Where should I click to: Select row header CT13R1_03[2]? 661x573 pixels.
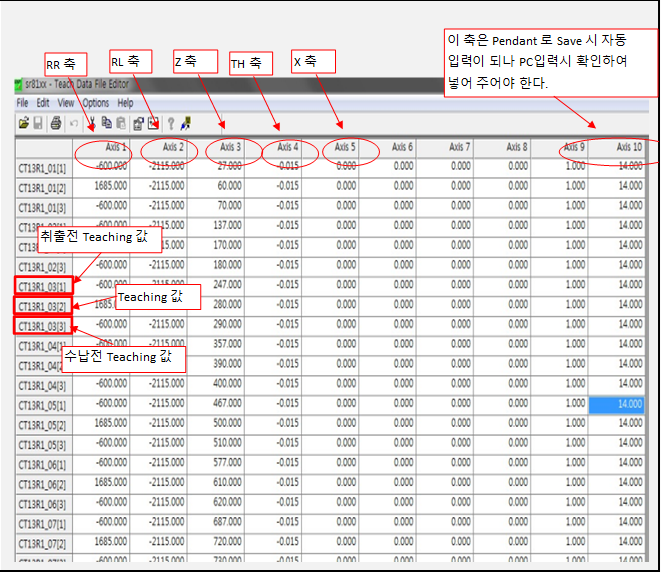[x=44, y=307]
